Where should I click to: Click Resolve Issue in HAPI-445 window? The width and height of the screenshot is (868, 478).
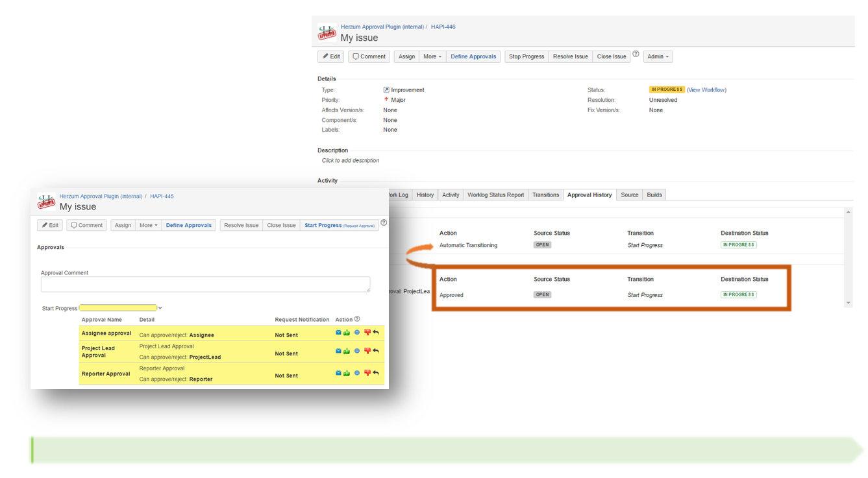(x=242, y=225)
